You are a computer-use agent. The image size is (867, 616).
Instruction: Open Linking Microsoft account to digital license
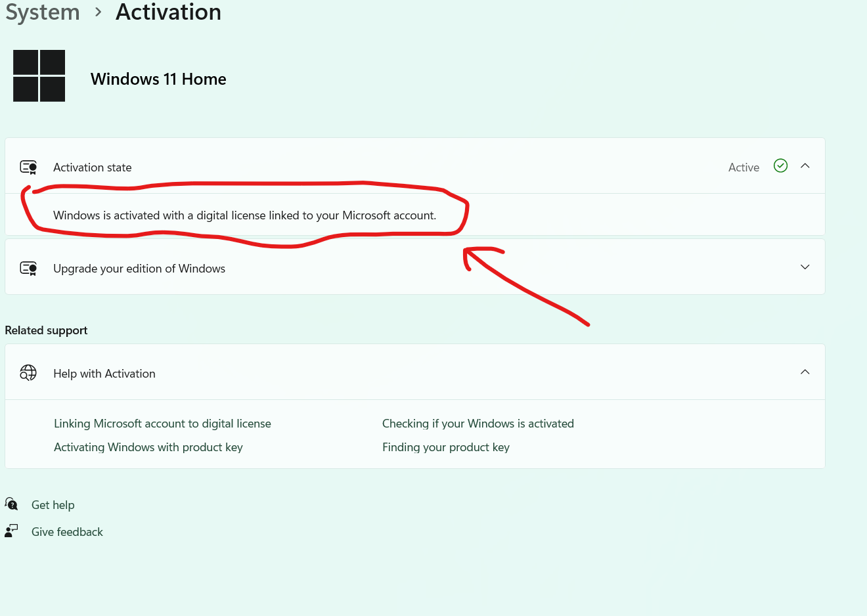(x=162, y=424)
